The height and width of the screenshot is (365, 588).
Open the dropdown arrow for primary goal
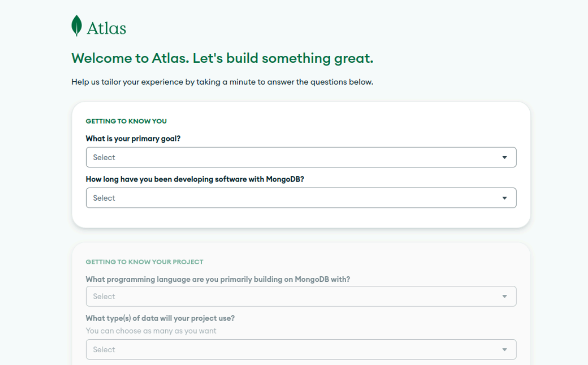[504, 157]
